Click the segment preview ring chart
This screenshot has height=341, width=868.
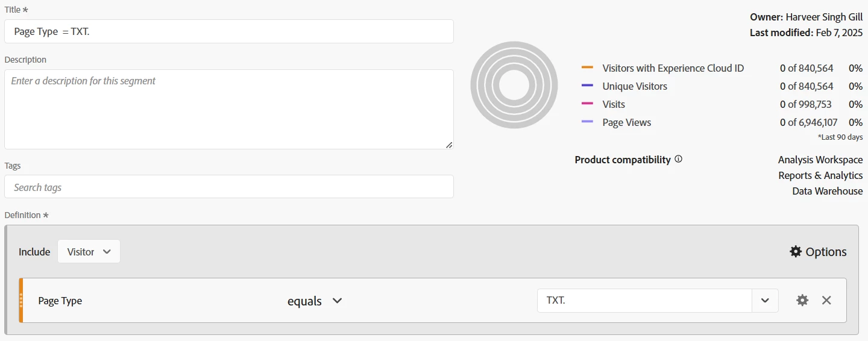pos(514,85)
